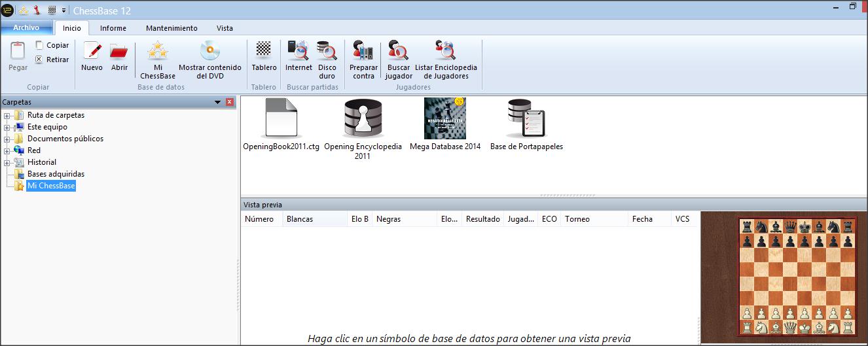The height and width of the screenshot is (346, 868).
Task: Select Red in the folder tree
Action: point(34,150)
